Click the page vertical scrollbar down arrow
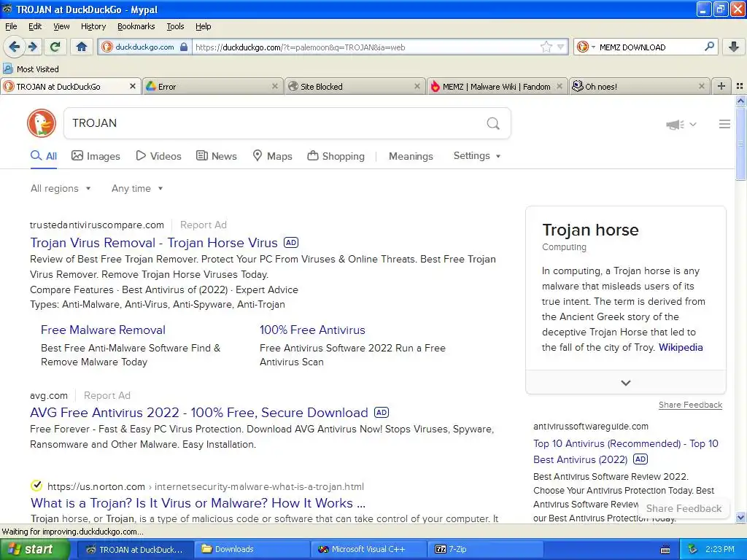 coord(740,517)
